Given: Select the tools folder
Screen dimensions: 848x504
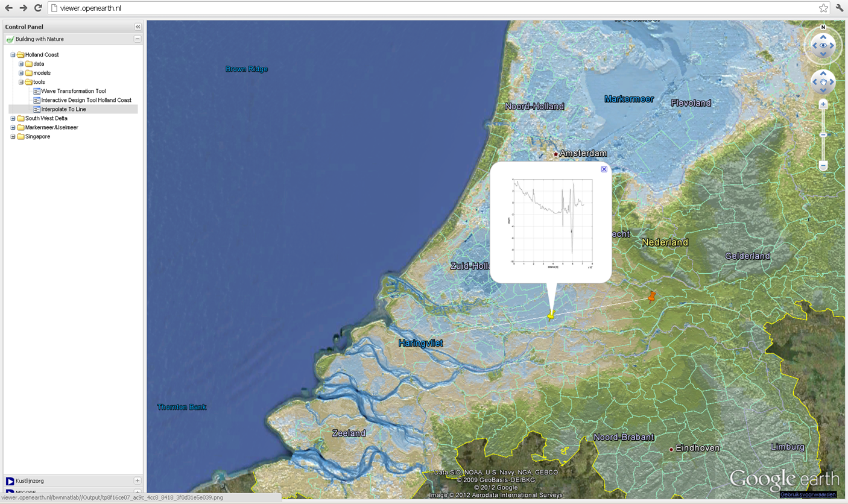Looking at the screenshot, I should pyautogui.click(x=39, y=82).
